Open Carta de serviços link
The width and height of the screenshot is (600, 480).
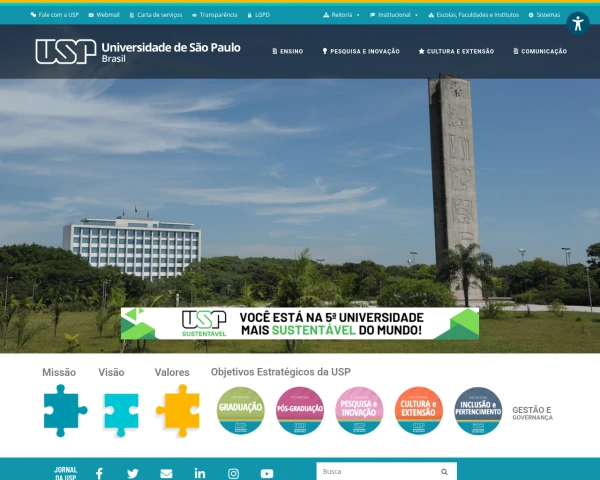coord(156,15)
